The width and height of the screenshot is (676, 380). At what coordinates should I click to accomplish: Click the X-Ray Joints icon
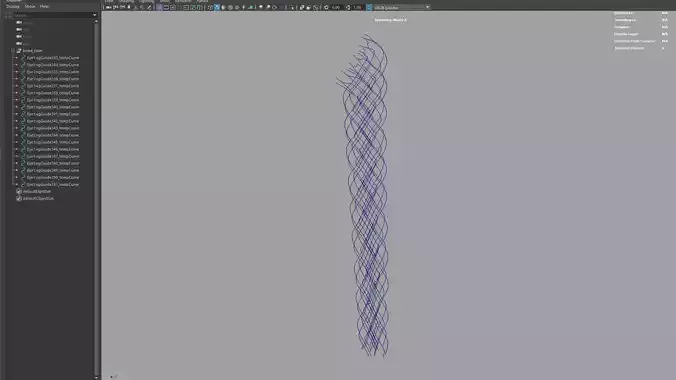315,7
